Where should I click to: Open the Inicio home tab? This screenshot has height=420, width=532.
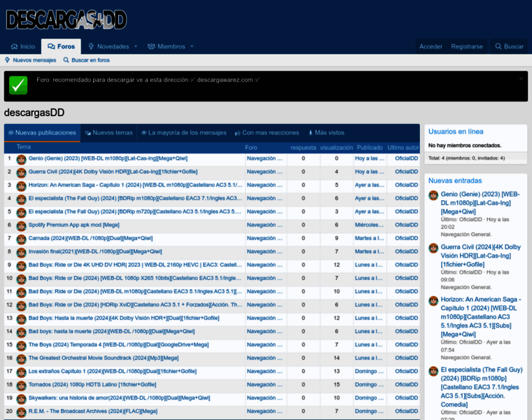pos(23,46)
